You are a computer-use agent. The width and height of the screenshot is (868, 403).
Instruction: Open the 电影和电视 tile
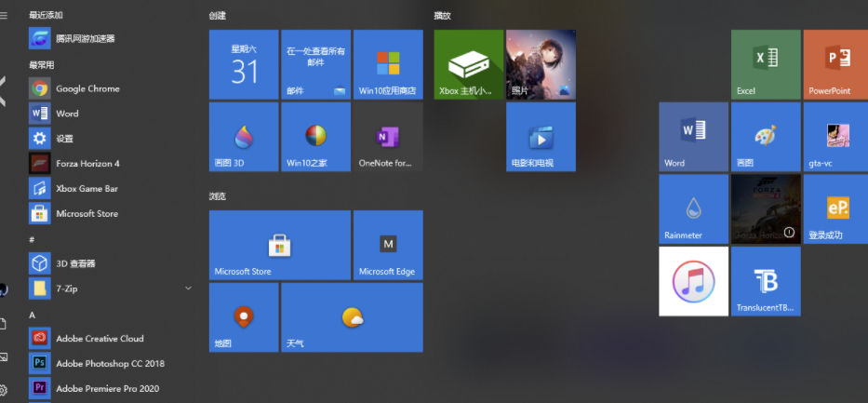541,137
